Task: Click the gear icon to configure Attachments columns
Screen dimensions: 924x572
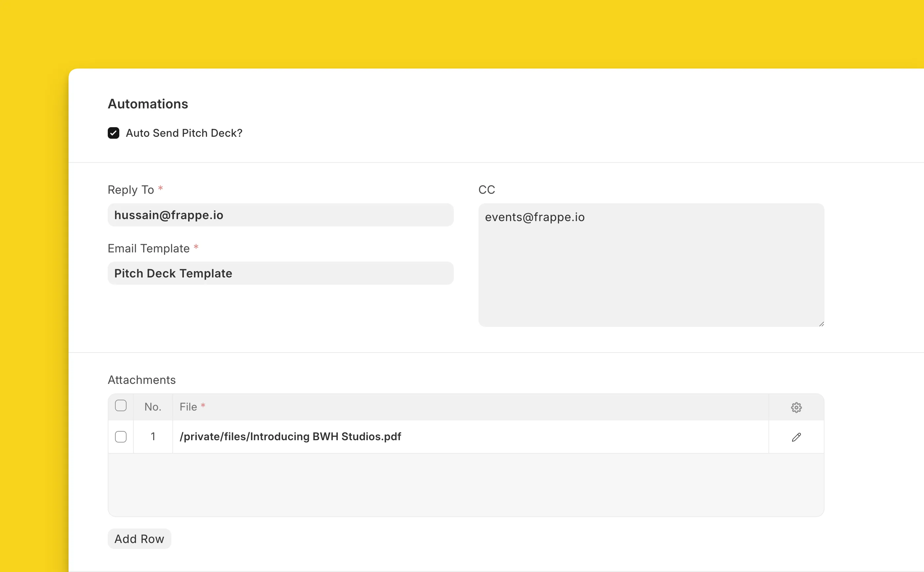Action: coord(796,408)
